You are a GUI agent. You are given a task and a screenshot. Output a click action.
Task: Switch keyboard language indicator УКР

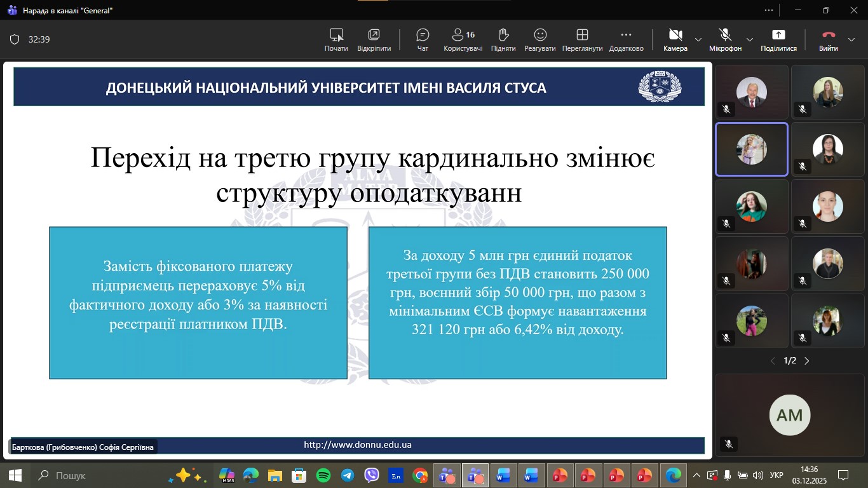tap(776, 475)
